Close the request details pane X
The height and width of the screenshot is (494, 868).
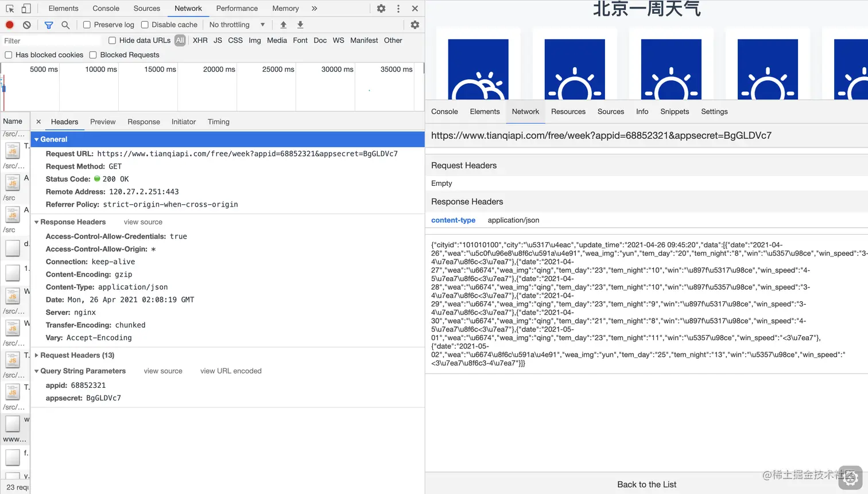point(38,122)
